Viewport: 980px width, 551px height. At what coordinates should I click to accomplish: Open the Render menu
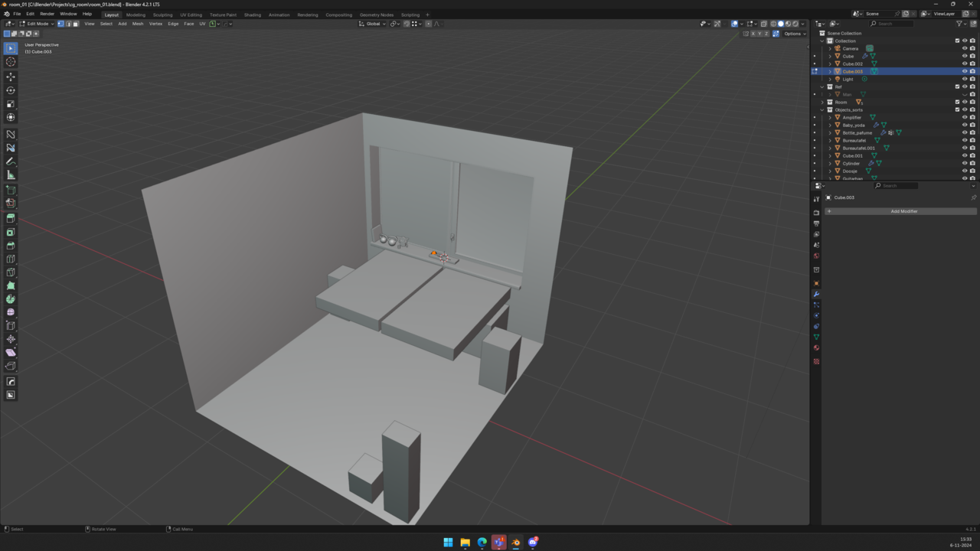[47, 14]
